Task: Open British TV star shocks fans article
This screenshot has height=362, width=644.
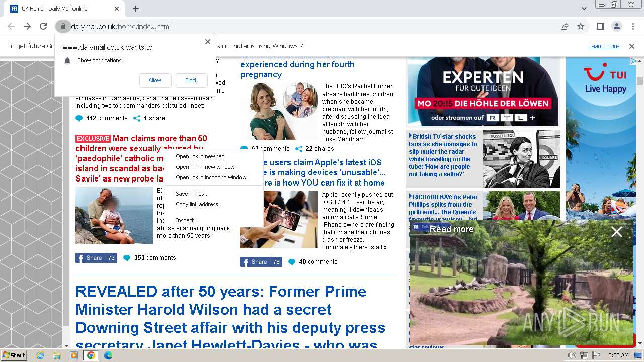Action: pos(443,155)
